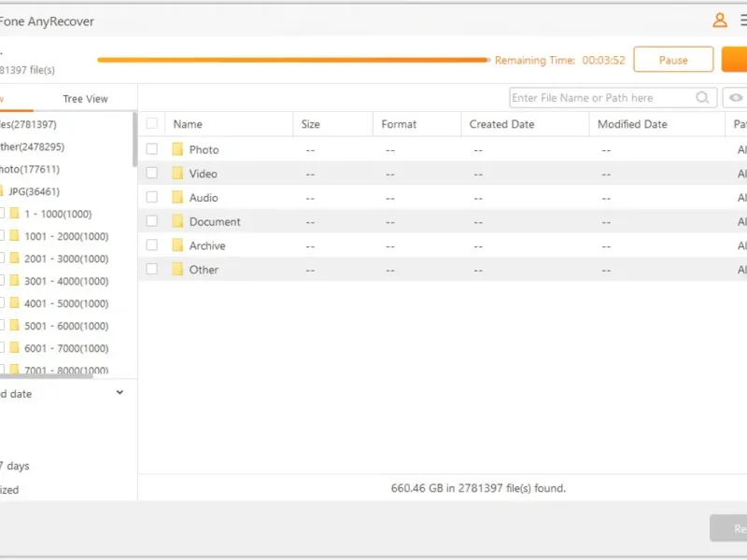
Task: Check the Photo row checkbox
Action: click(x=151, y=149)
